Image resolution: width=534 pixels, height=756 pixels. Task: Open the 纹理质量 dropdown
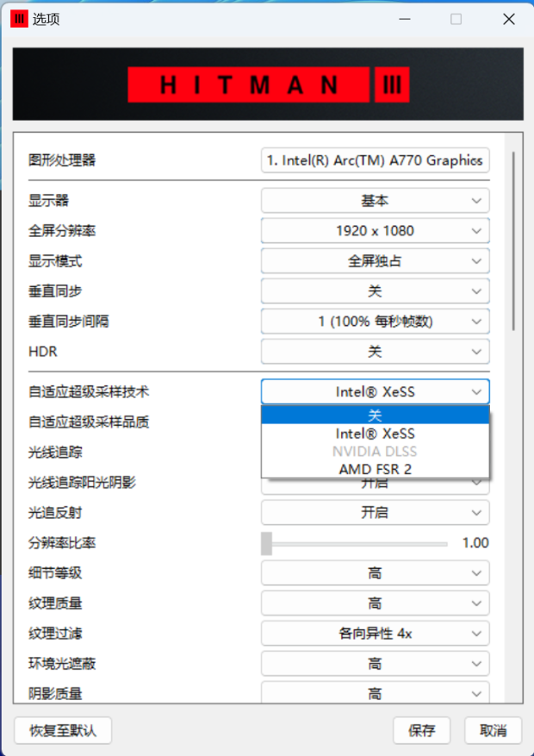pos(376,603)
